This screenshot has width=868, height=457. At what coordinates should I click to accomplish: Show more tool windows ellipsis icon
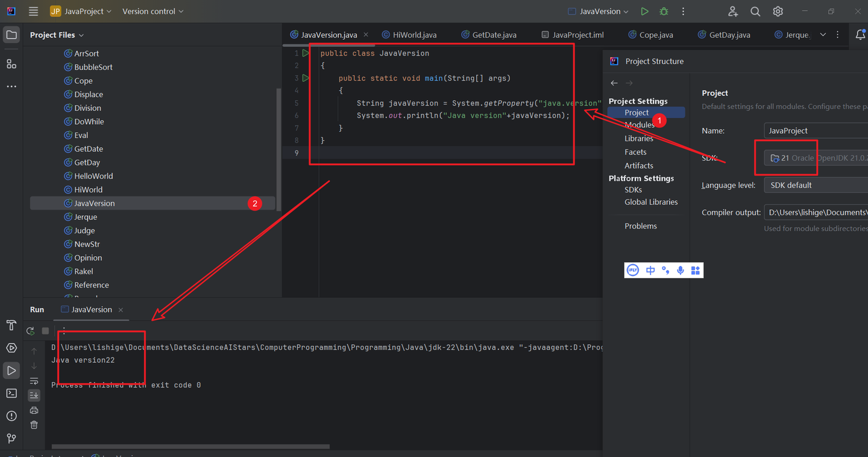pos(11,87)
